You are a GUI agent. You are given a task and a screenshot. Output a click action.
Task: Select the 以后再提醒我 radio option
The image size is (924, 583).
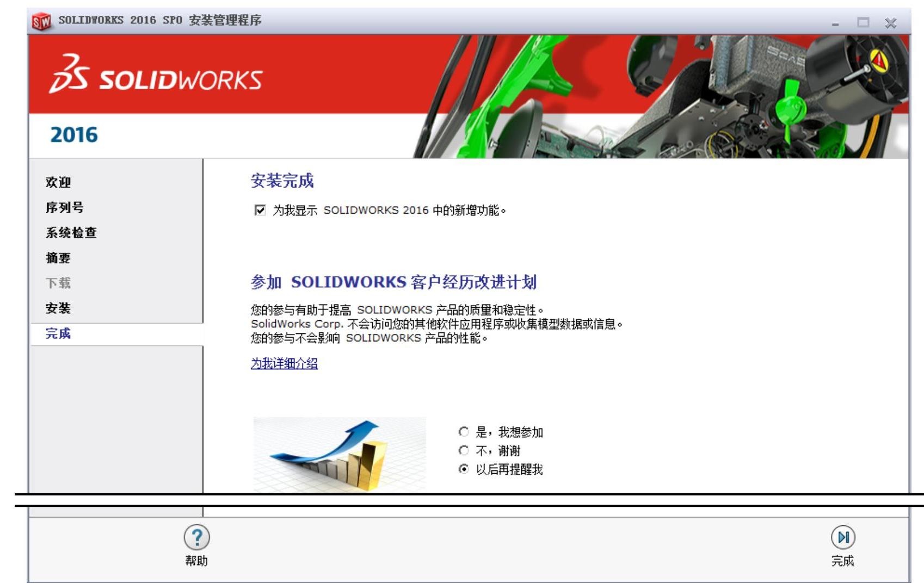[x=464, y=469]
